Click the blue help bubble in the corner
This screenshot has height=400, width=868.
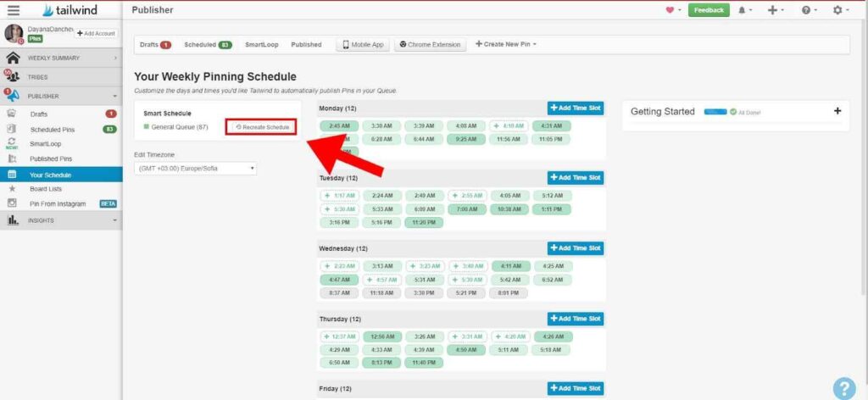point(845,387)
